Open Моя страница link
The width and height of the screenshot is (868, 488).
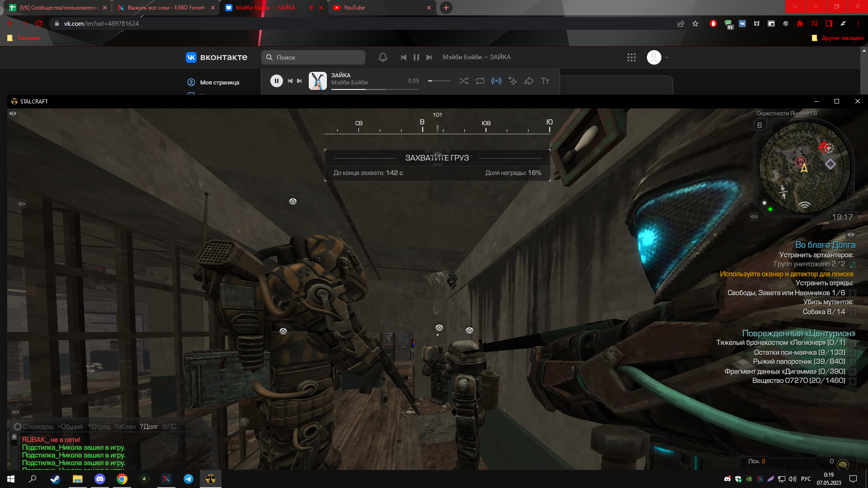click(x=219, y=82)
